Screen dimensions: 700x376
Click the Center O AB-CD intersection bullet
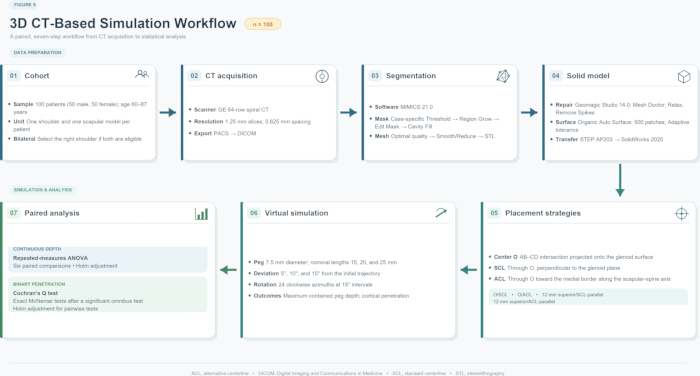571,257
